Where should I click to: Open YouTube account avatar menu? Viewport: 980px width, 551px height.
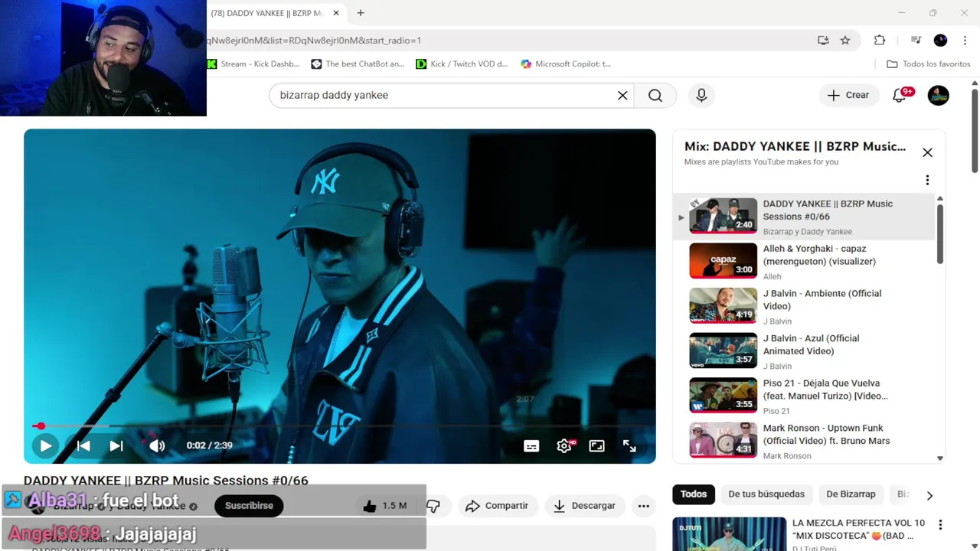[x=938, y=95]
